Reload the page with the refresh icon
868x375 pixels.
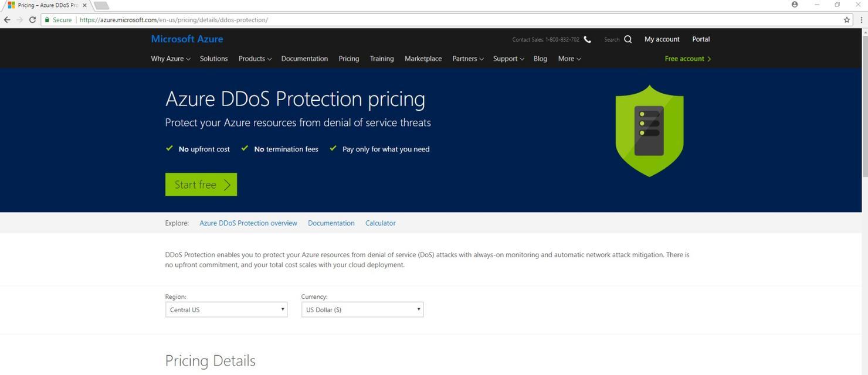click(32, 20)
